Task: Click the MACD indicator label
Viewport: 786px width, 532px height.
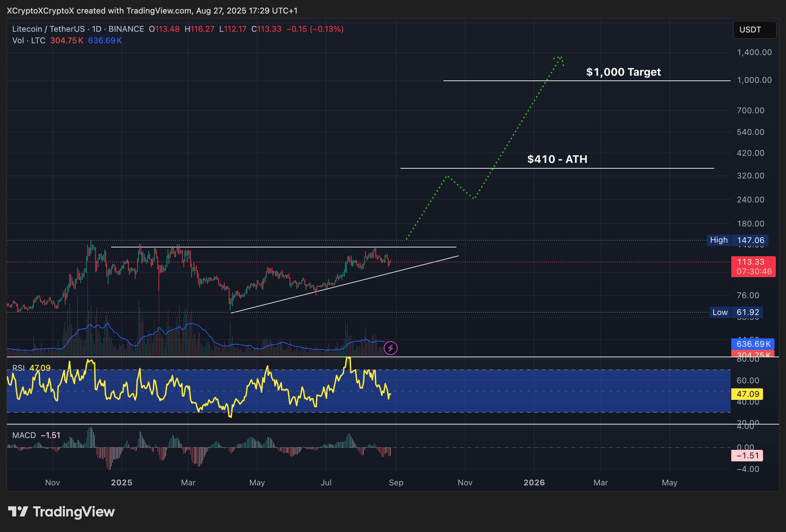Action: coord(24,436)
